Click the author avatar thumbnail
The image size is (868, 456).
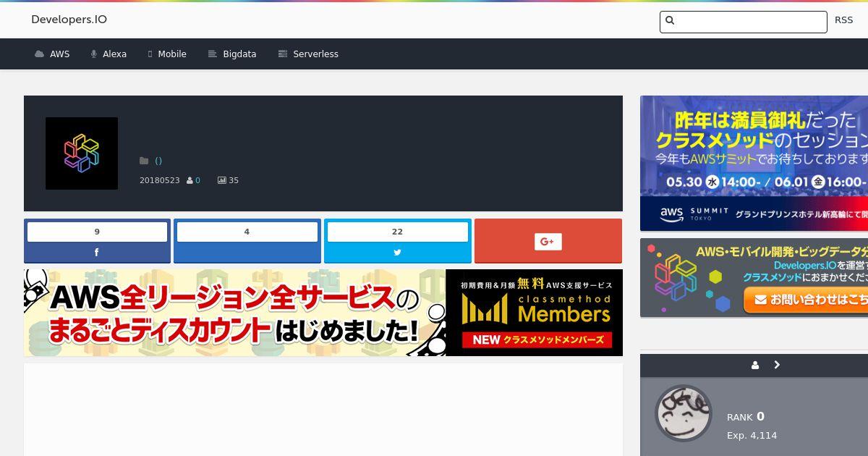point(684,413)
